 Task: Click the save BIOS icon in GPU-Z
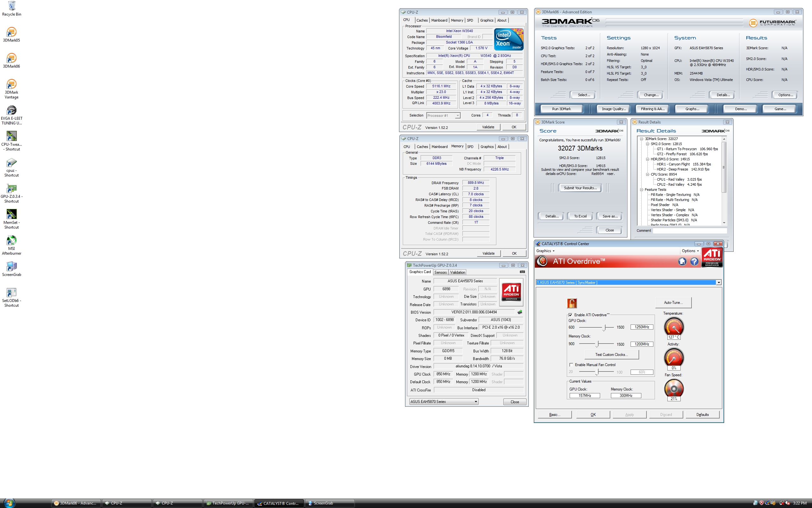pos(520,312)
